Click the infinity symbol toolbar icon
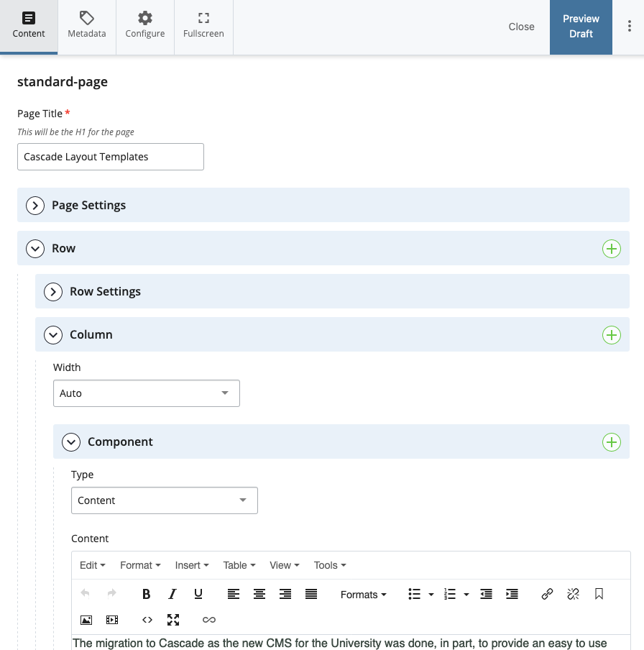 click(209, 620)
